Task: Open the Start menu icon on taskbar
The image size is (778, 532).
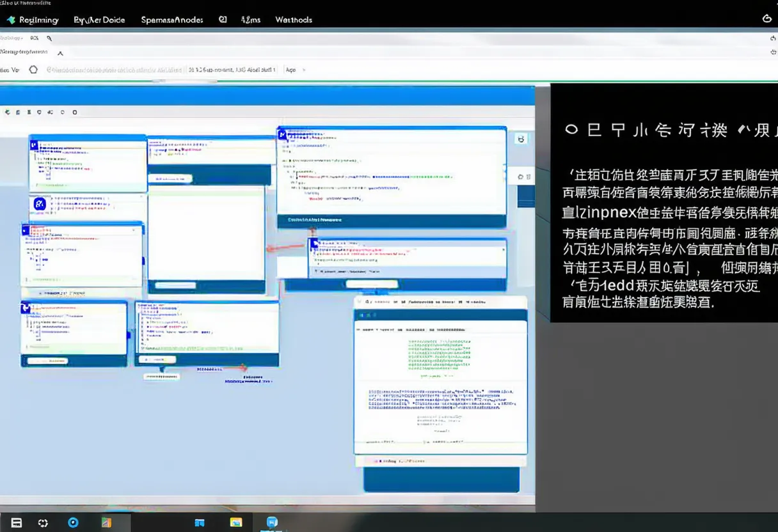Action: 17,522
